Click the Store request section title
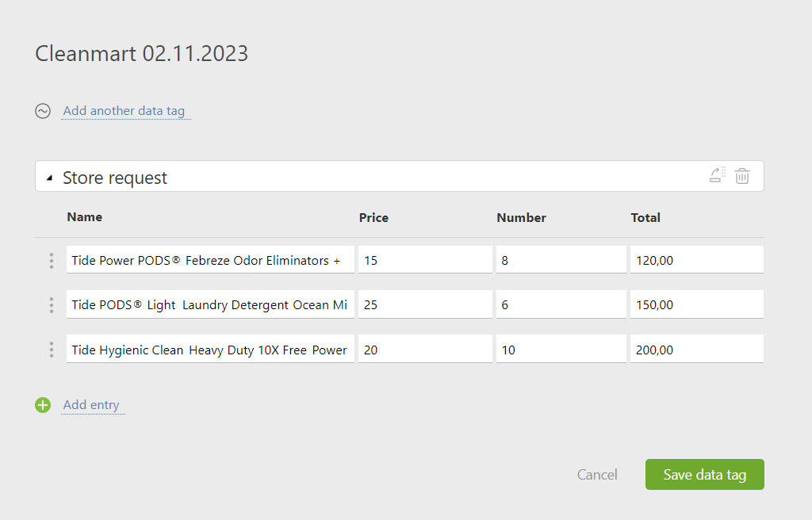 point(115,178)
